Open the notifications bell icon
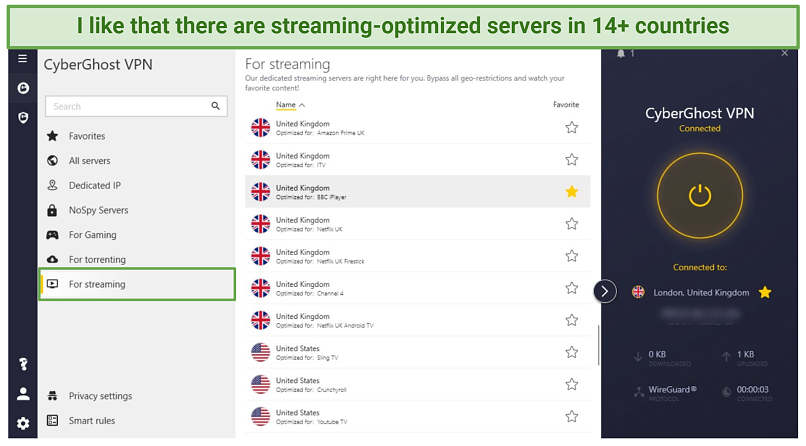 pos(621,53)
